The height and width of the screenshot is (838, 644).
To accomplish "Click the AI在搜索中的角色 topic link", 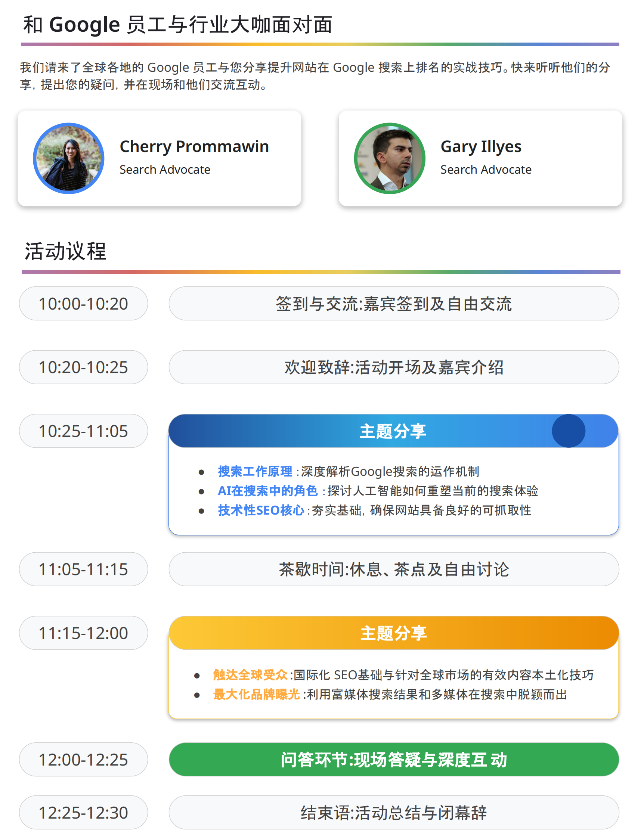I will click(x=267, y=491).
